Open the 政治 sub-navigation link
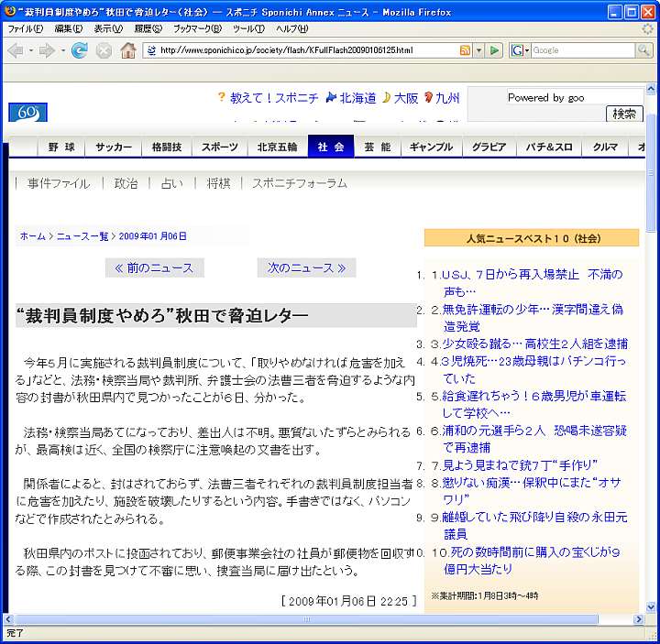660x644 pixels. (x=126, y=183)
